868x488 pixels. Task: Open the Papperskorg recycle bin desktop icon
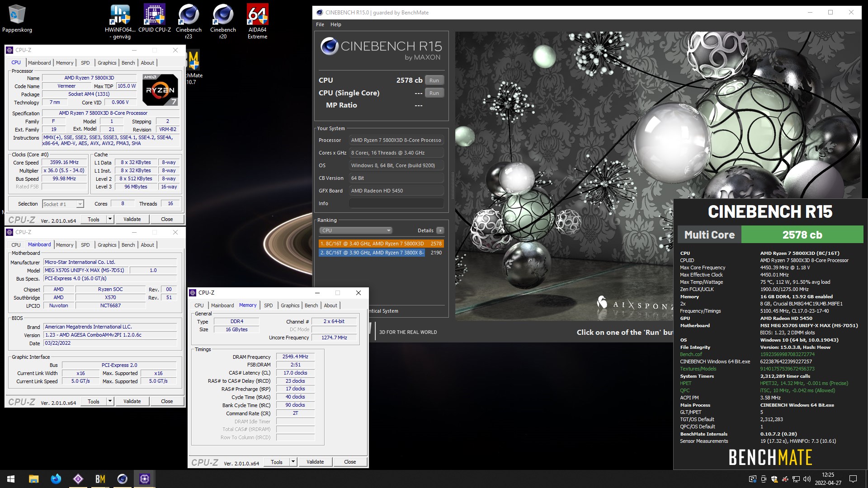tap(17, 18)
